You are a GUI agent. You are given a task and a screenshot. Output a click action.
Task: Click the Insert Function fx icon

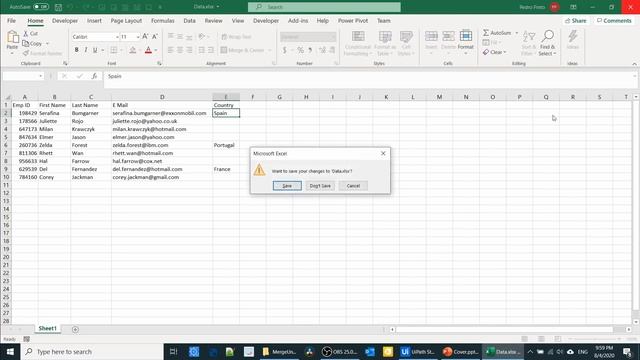(x=94, y=76)
